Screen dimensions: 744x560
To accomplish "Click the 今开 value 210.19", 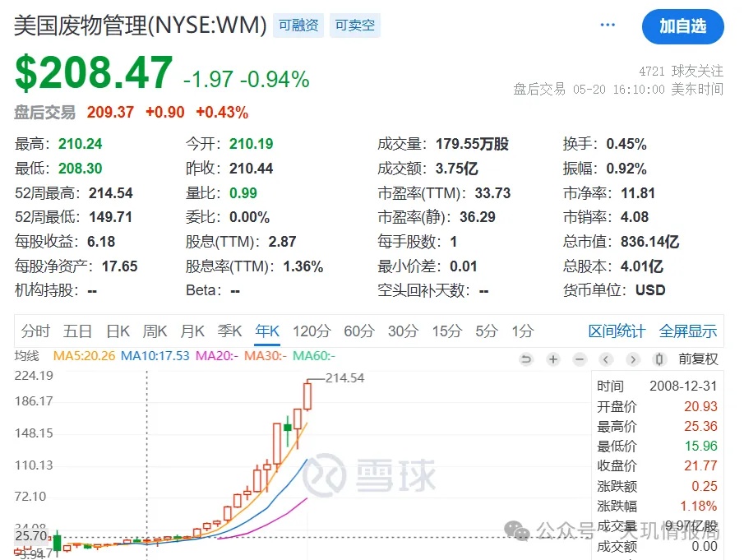I will click(252, 144).
